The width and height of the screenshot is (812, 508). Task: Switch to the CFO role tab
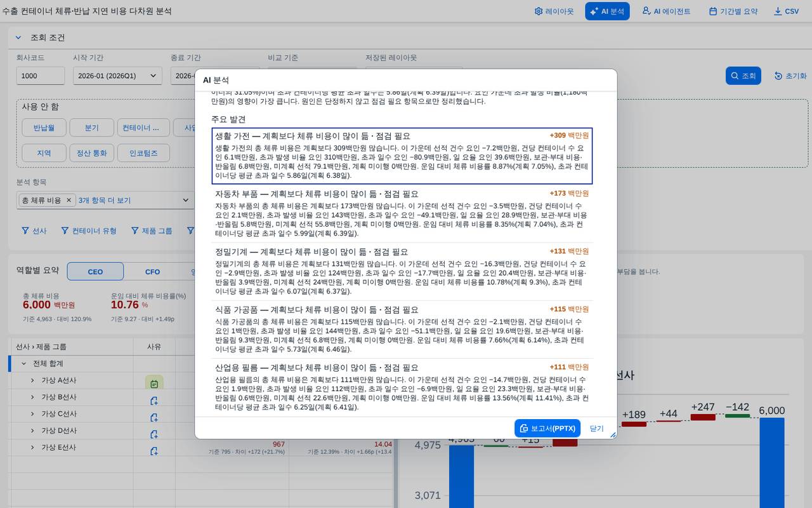click(152, 272)
